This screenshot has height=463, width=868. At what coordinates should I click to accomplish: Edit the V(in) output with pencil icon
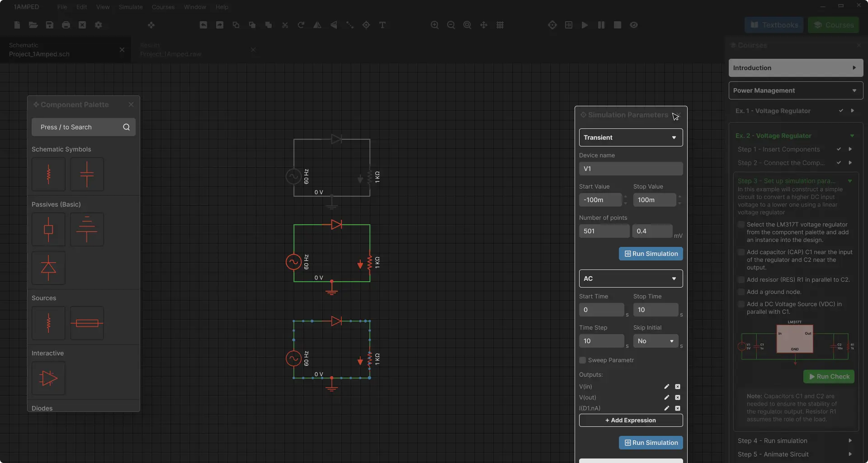[666, 387]
